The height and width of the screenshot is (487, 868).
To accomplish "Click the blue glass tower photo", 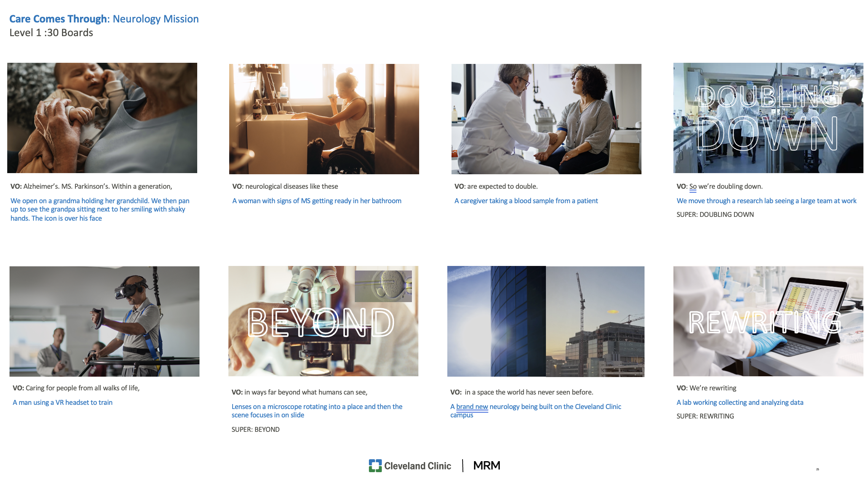I will pyautogui.click(x=496, y=321).
